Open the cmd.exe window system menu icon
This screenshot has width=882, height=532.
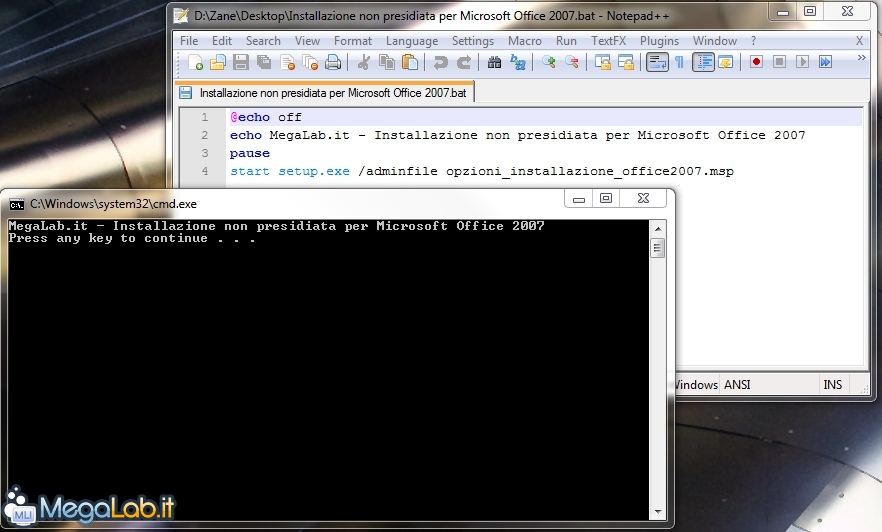pyautogui.click(x=17, y=203)
